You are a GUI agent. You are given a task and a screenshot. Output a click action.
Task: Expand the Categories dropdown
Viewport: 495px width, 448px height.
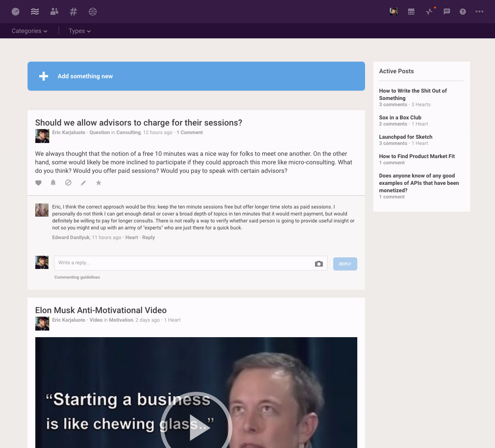[29, 31]
